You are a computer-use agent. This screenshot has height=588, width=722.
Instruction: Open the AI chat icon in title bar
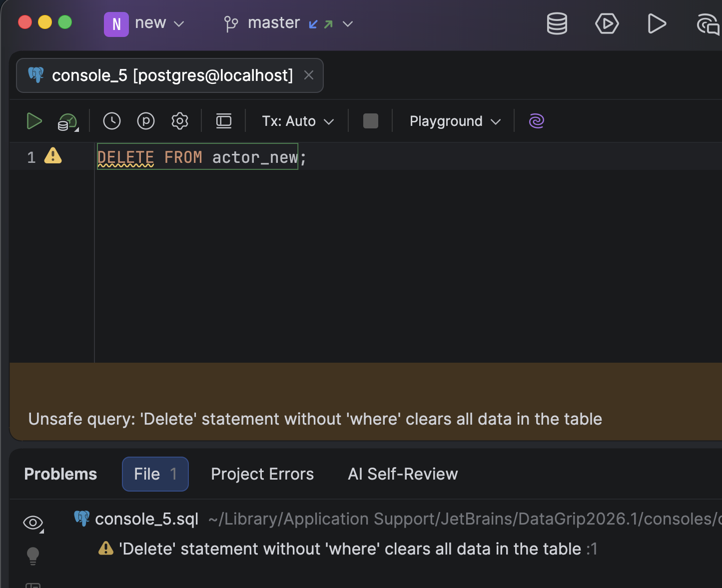(709, 24)
